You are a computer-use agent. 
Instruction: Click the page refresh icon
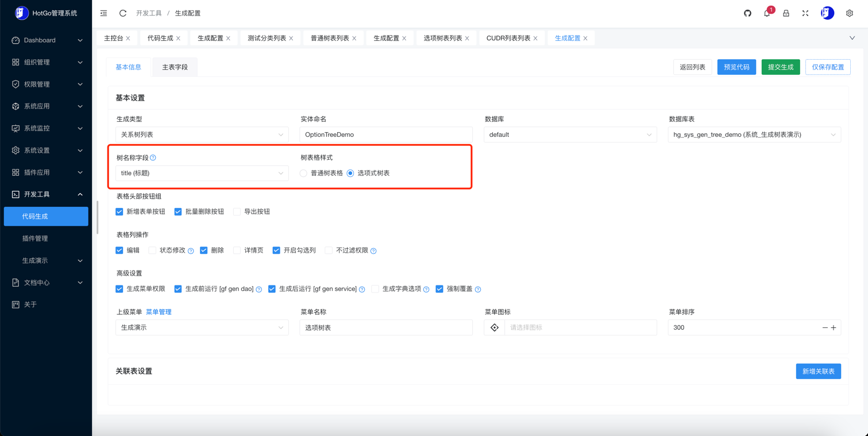point(123,13)
